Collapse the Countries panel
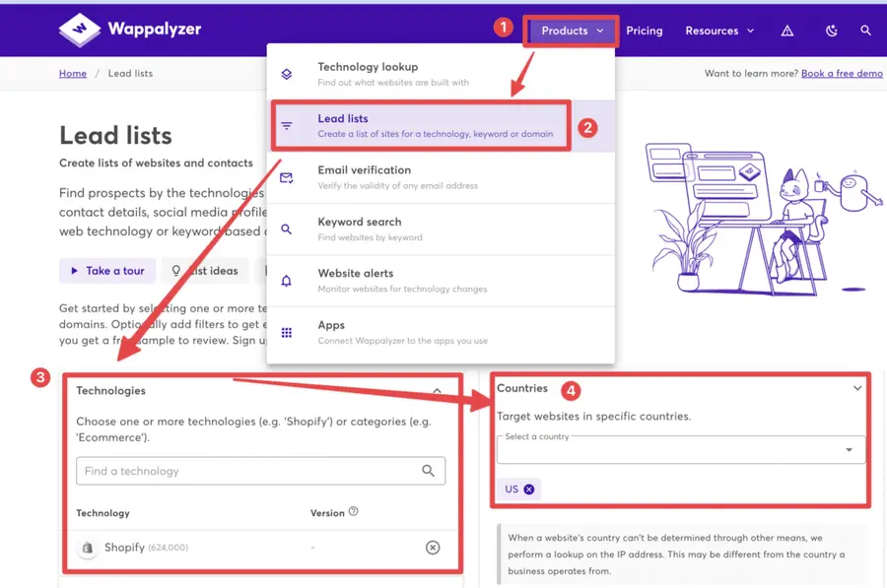The width and height of the screenshot is (887, 588). tap(856, 388)
